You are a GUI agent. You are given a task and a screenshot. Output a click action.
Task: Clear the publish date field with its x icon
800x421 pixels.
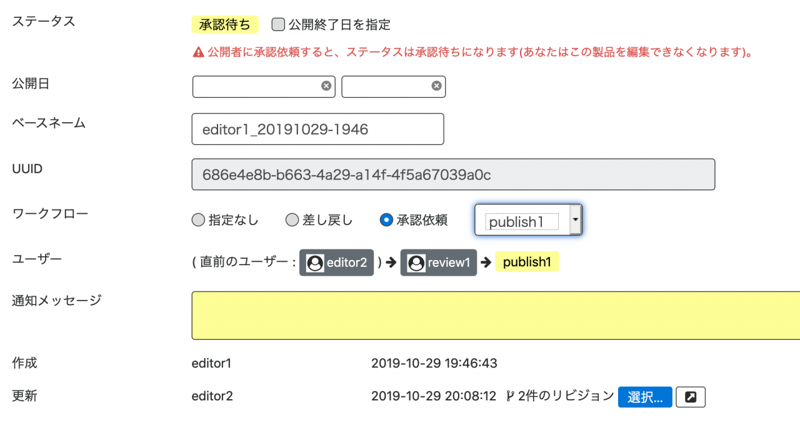pyautogui.click(x=326, y=87)
